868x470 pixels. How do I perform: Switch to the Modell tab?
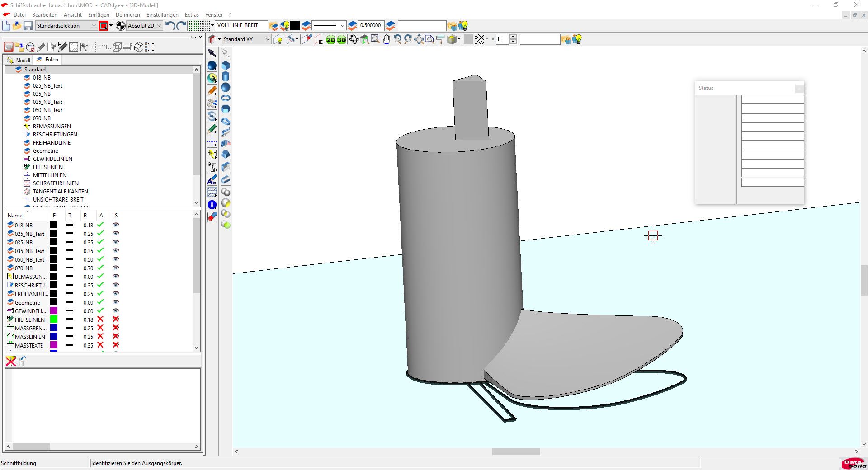point(19,60)
